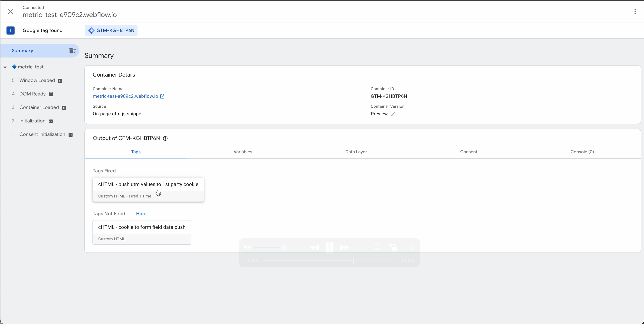
Task: Adjust the video volume slider
Action: tap(270, 248)
